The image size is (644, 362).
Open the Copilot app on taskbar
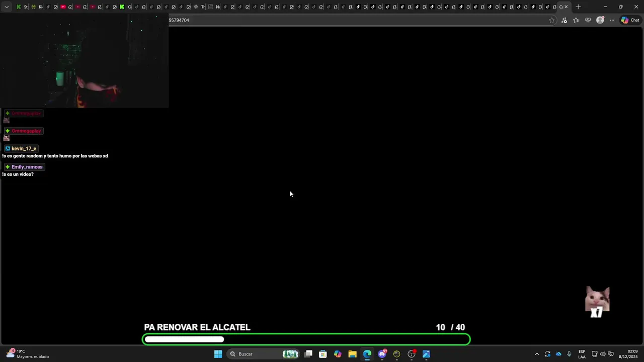tap(338, 354)
